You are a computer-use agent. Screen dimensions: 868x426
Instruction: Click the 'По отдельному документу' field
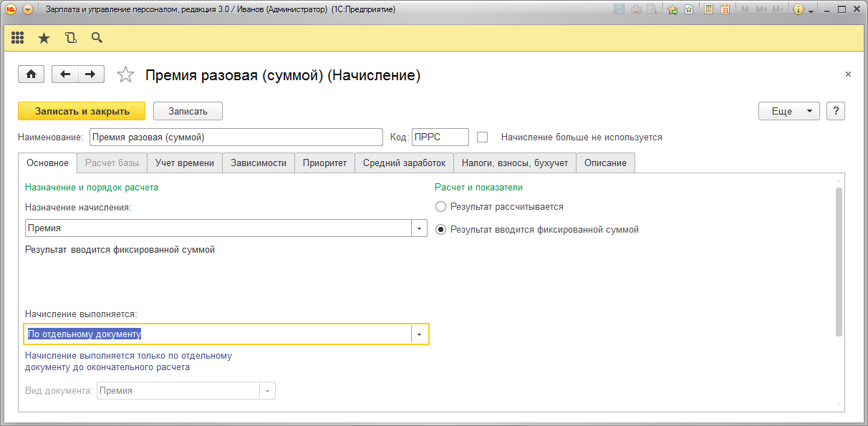218,334
